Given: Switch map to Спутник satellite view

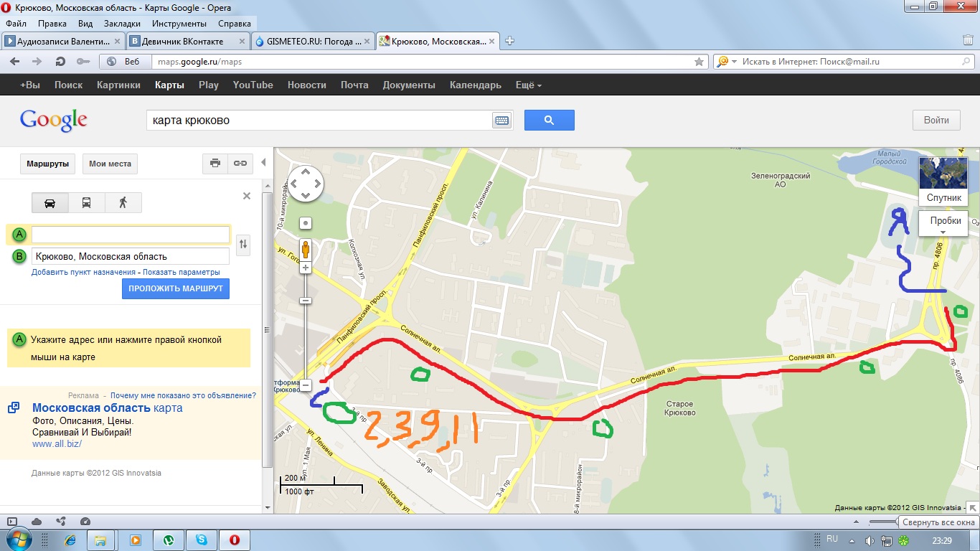Looking at the screenshot, I should click(943, 182).
